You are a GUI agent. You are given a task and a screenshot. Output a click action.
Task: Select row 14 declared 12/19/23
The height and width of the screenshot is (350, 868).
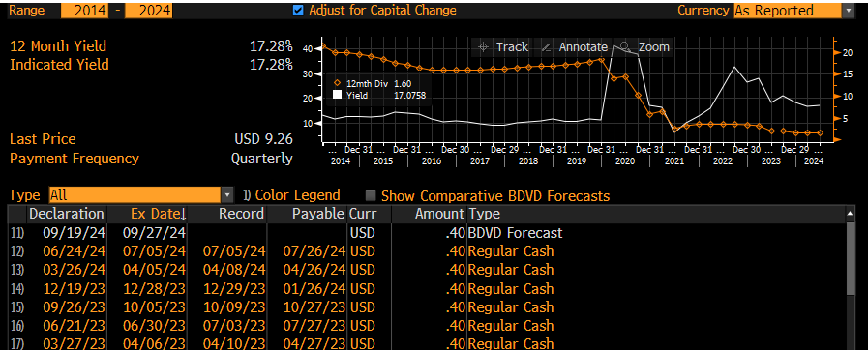(428, 289)
